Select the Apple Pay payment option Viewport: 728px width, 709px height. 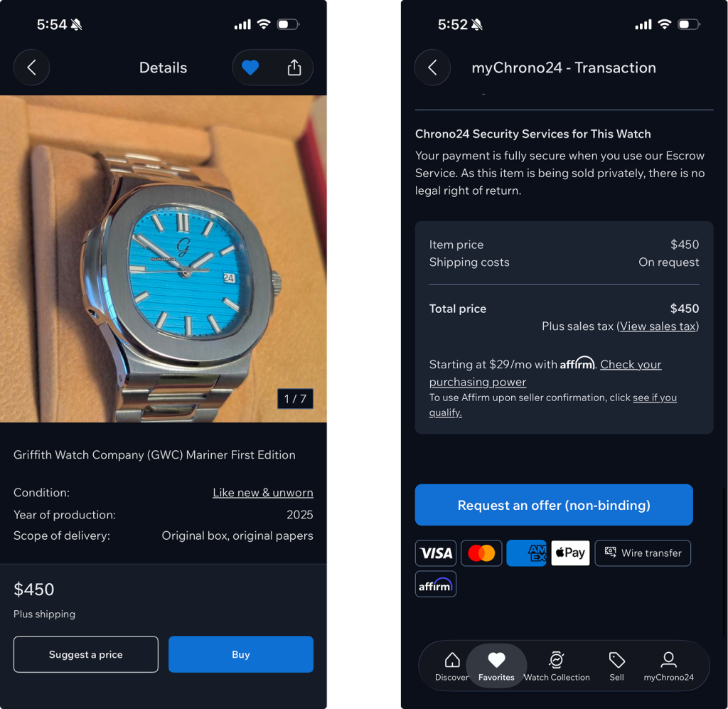570,553
